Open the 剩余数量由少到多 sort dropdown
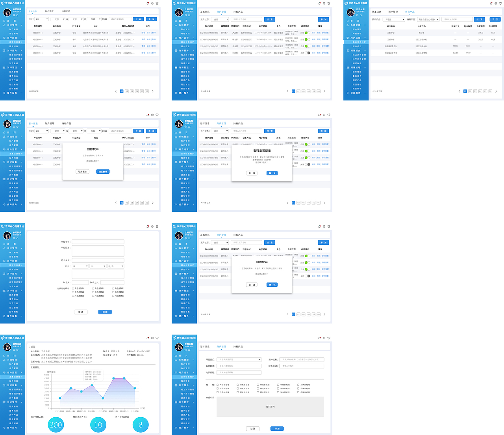This screenshot has width=504, height=435. pyautogui.click(x=428, y=19)
